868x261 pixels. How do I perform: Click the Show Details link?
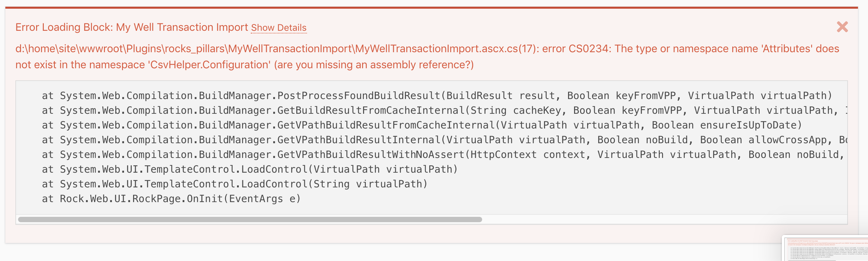click(279, 28)
